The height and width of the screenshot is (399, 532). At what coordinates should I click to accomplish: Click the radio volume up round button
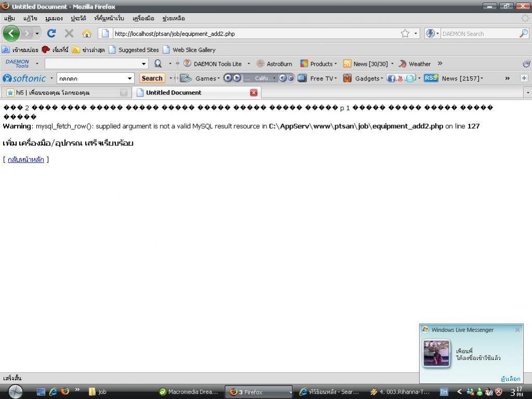pos(282,78)
